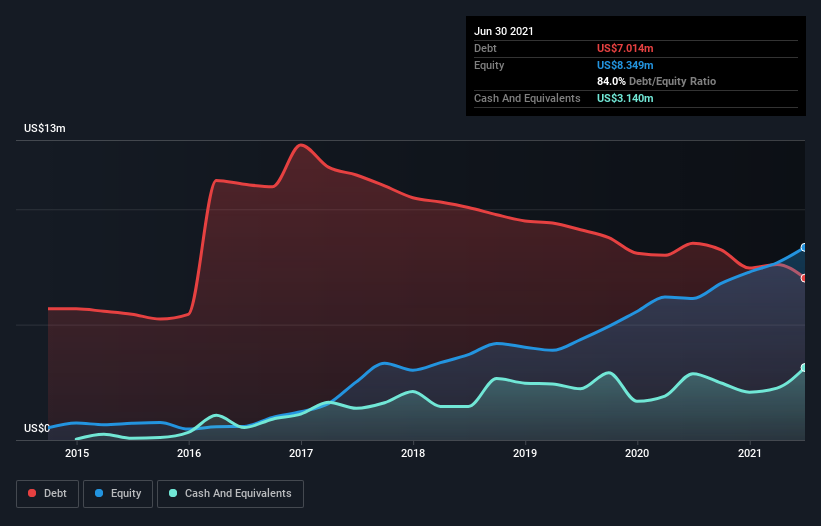Click the teal Cash And Equivalents legend dot

(x=173, y=493)
